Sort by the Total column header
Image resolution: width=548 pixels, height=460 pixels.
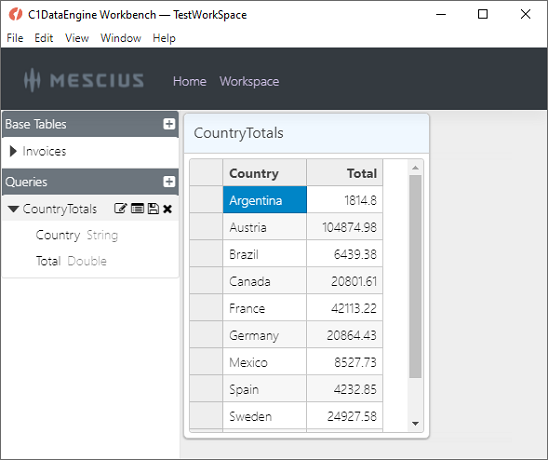(x=345, y=173)
